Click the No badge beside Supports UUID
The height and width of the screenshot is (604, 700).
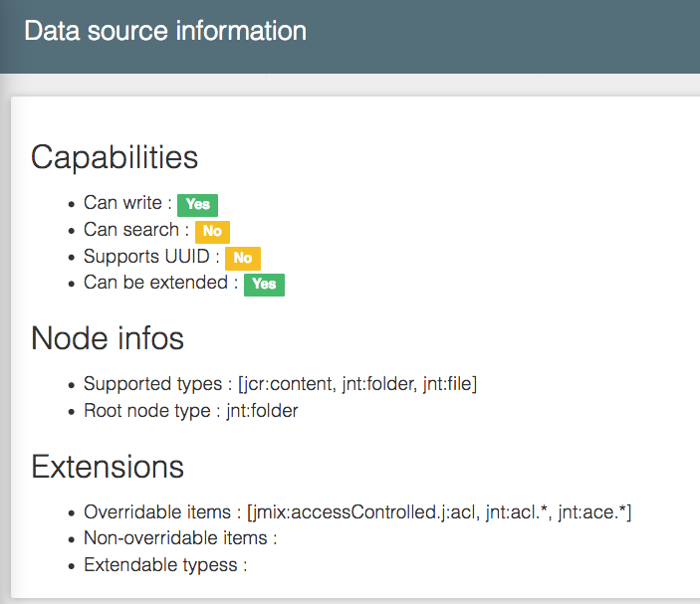[242, 259]
